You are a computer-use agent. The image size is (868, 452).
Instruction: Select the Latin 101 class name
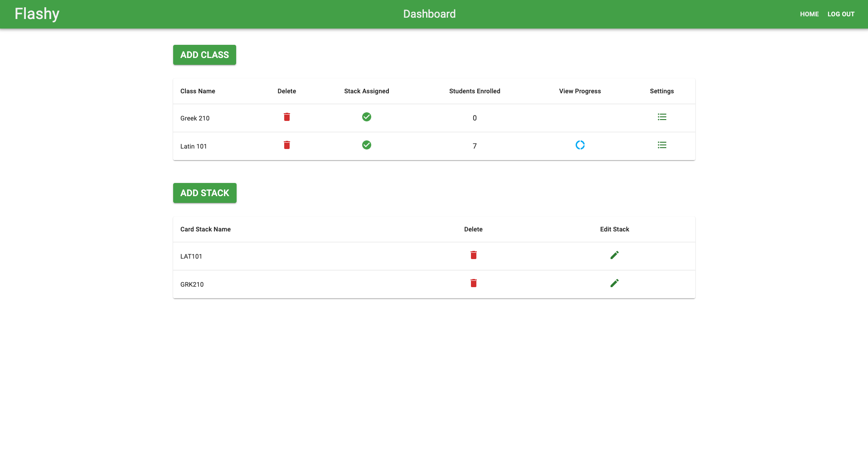pyautogui.click(x=194, y=146)
